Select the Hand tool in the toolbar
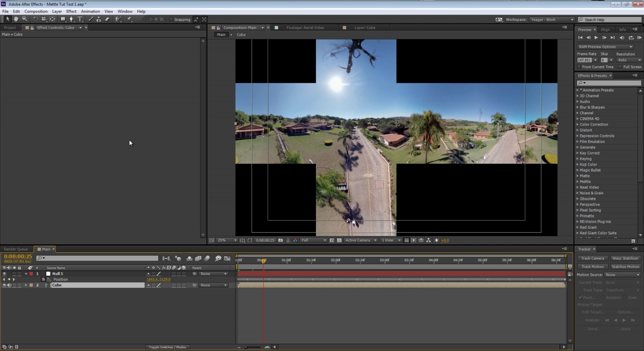The height and width of the screenshot is (351, 644). point(16,19)
